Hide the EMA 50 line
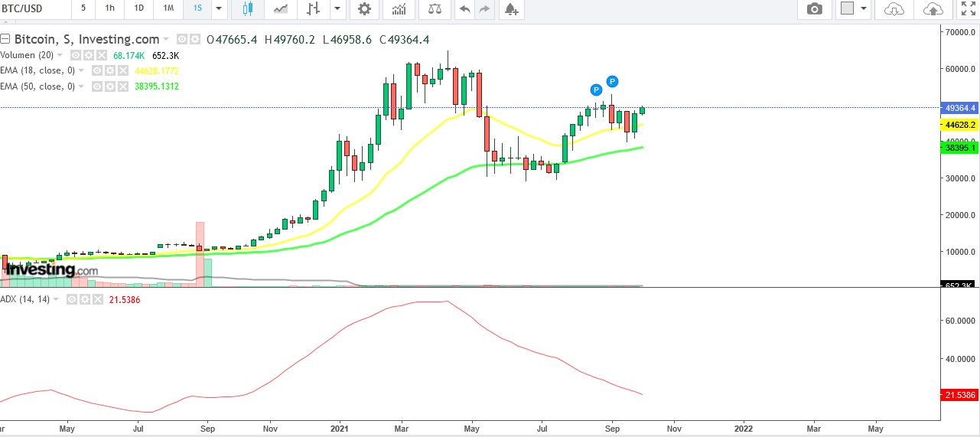This screenshot has width=980, height=437. 97,86
